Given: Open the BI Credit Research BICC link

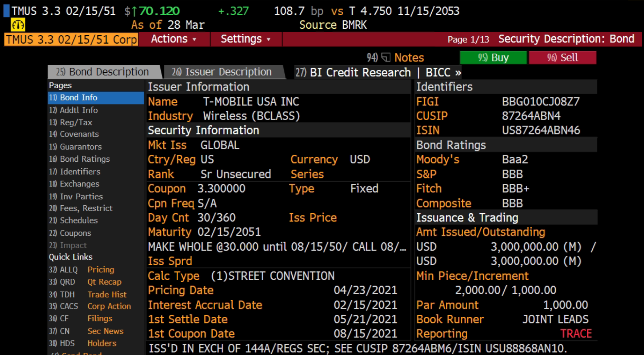Looking at the screenshot, I should point(378,72).
